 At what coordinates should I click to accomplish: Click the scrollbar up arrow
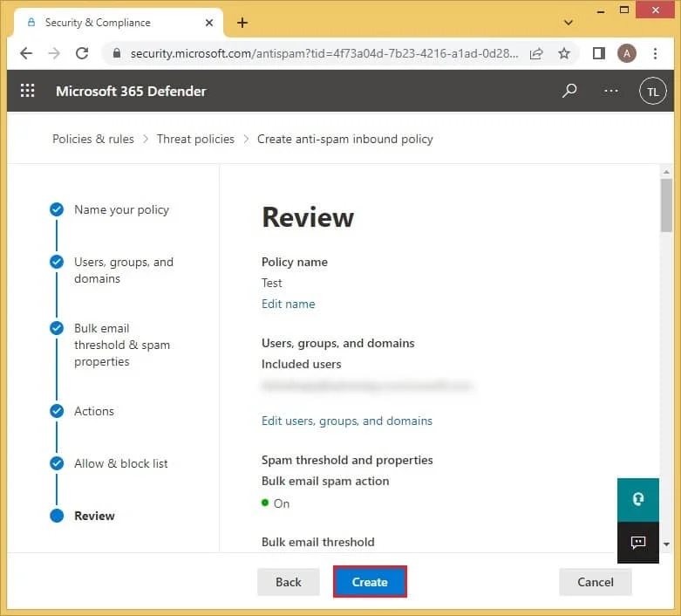(x=666, y=172)
